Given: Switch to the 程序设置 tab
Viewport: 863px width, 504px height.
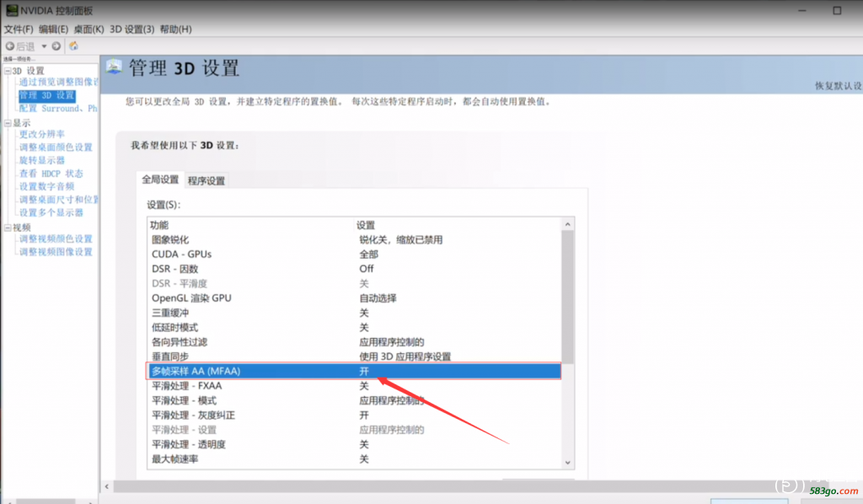Looking at the screenshot, I should [x=206, y=180].
